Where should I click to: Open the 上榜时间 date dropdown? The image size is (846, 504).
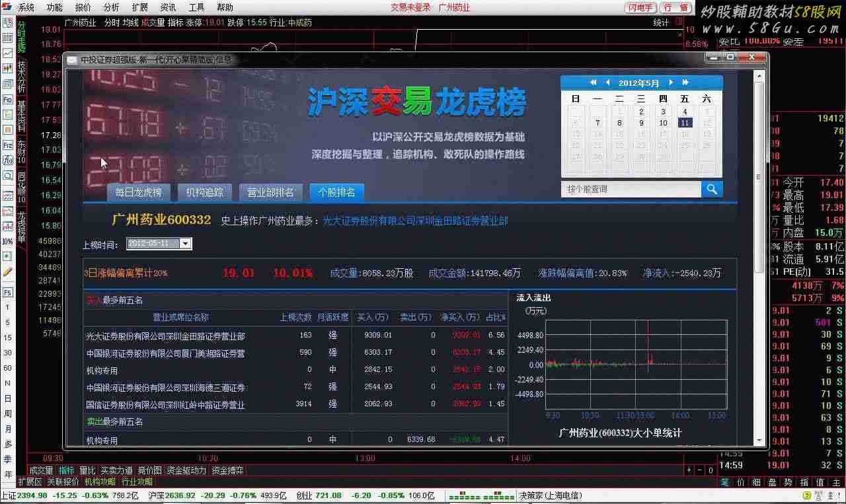point(185,244)
